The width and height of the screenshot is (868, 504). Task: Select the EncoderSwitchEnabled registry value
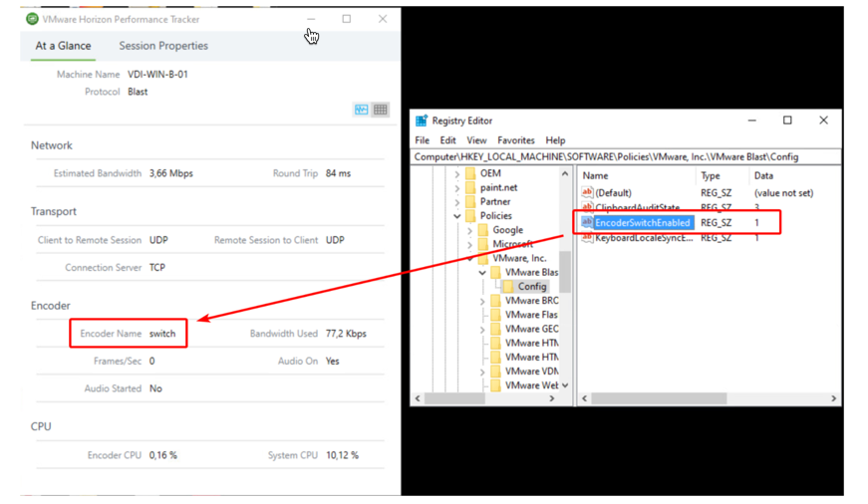click(x=642, y=223)
